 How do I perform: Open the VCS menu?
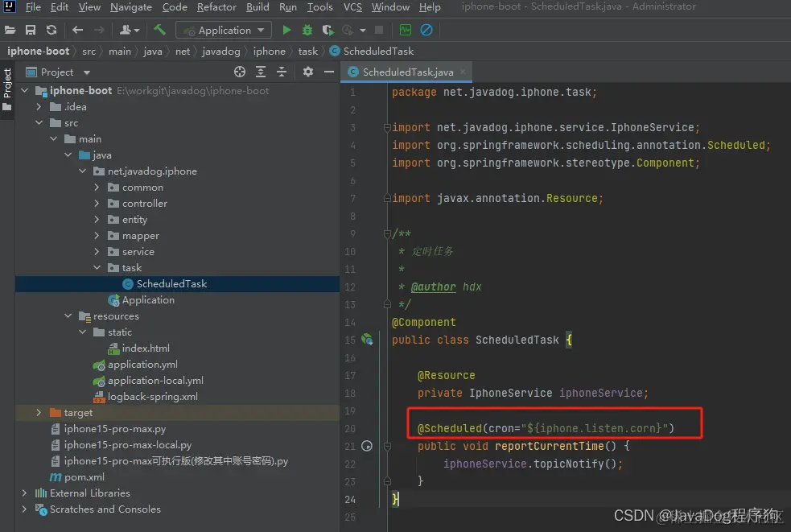pos(352,7)
